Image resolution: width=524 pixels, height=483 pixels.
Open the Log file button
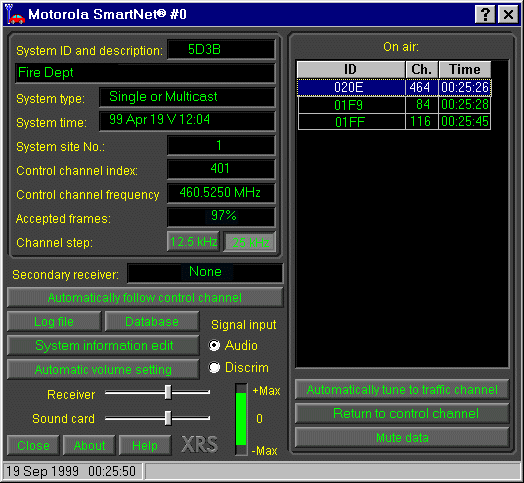click(x=54, y=322)
